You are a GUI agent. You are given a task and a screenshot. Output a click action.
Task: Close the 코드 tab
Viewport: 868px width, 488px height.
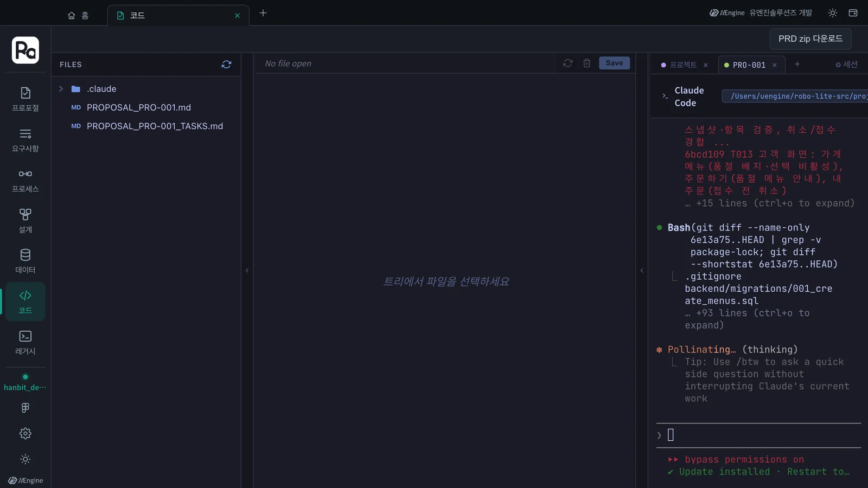[237, 16]
